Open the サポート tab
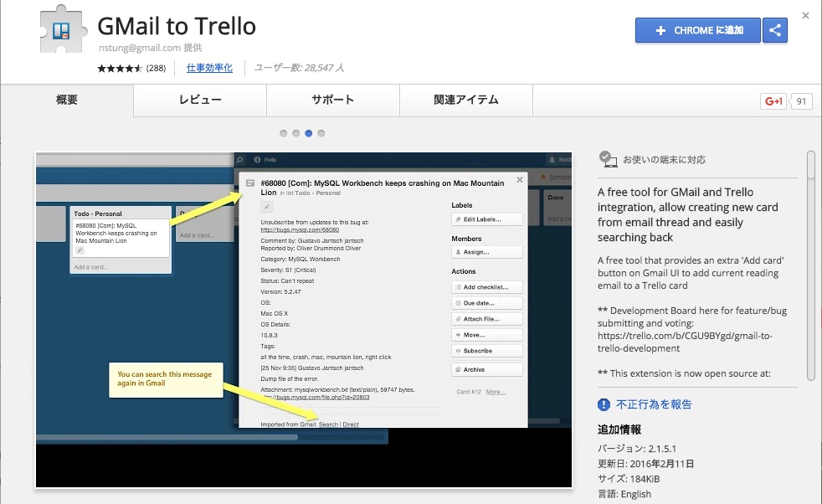 pos(332,100)
